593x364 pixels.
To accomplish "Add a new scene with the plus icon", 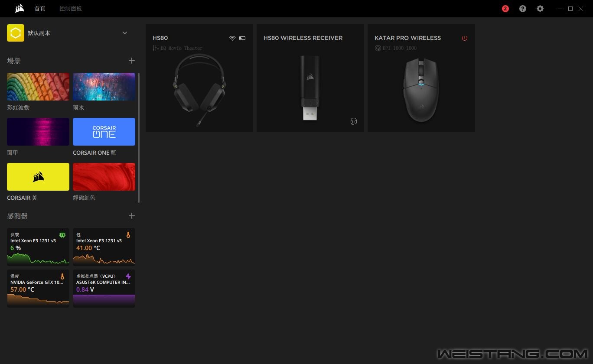I will click(x=132, y=61).
